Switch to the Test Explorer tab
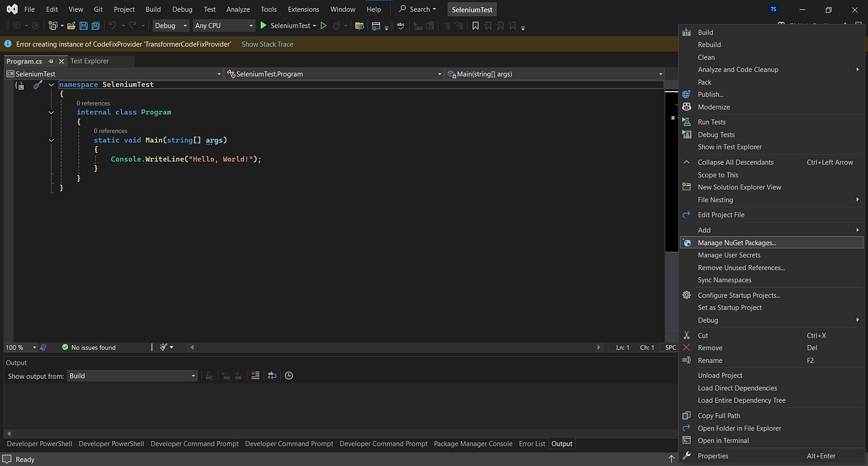The image size is (868, 466). pos(89,61)
